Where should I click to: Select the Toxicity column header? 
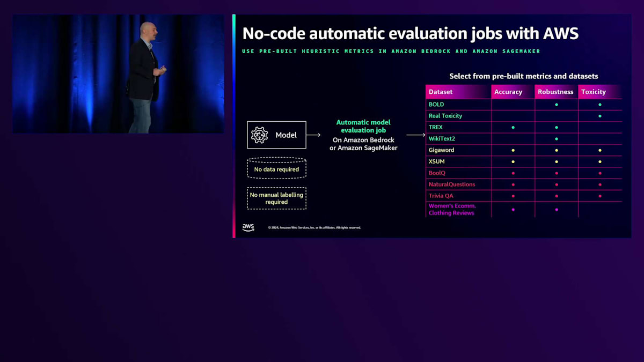click(600, 92)
